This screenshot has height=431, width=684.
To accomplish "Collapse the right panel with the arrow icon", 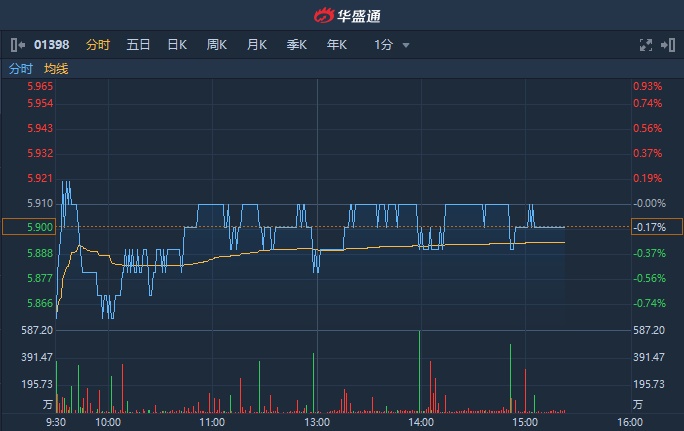I will tap(668, 45).
